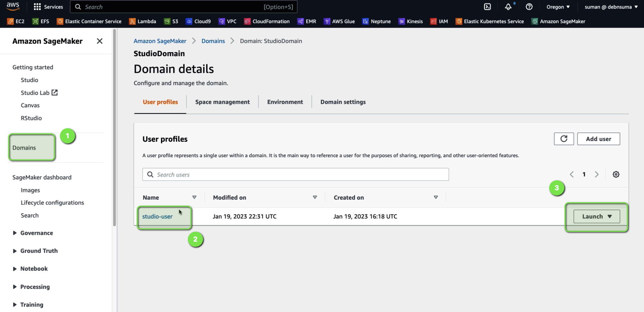This screenshot has width=644, height=312.
Task: Open Neptune shortcut in favorites bar
Action: click(376, 21)
